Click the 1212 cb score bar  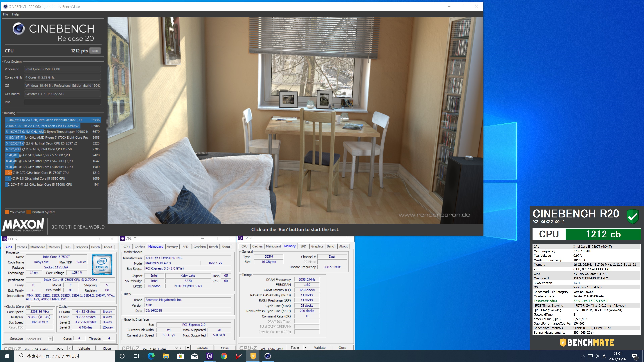[603, 234]
